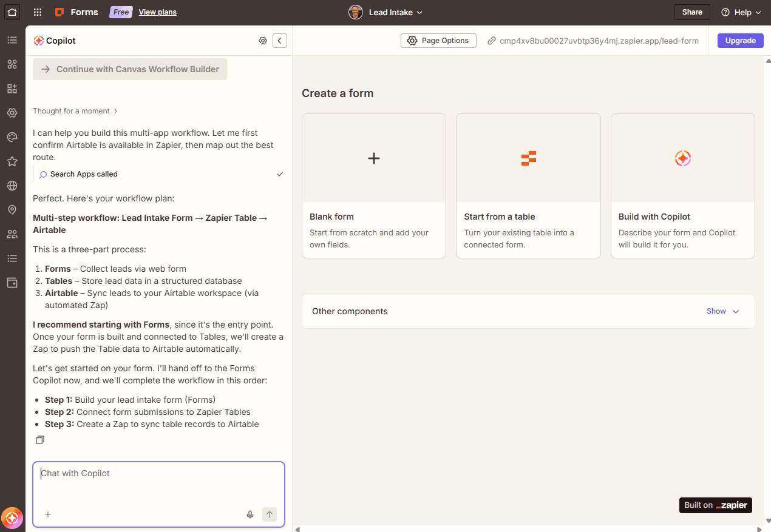The height and width of the screenshot is (532, 771).
Task: Open the globe icon in the sidebar
Action: [x=12, y=186]
